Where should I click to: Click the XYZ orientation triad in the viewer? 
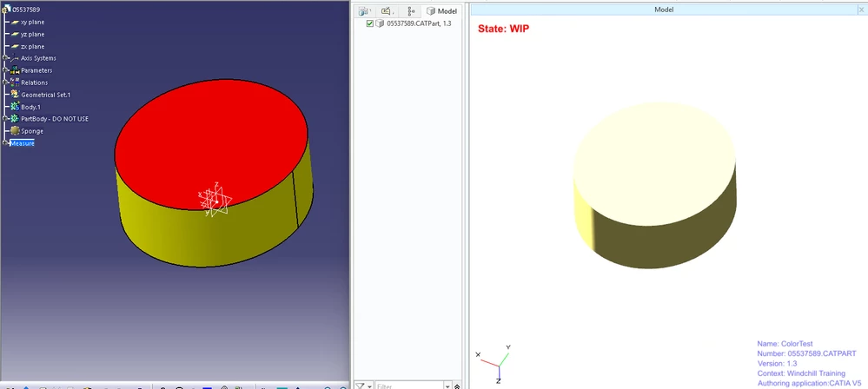[495, 364]
